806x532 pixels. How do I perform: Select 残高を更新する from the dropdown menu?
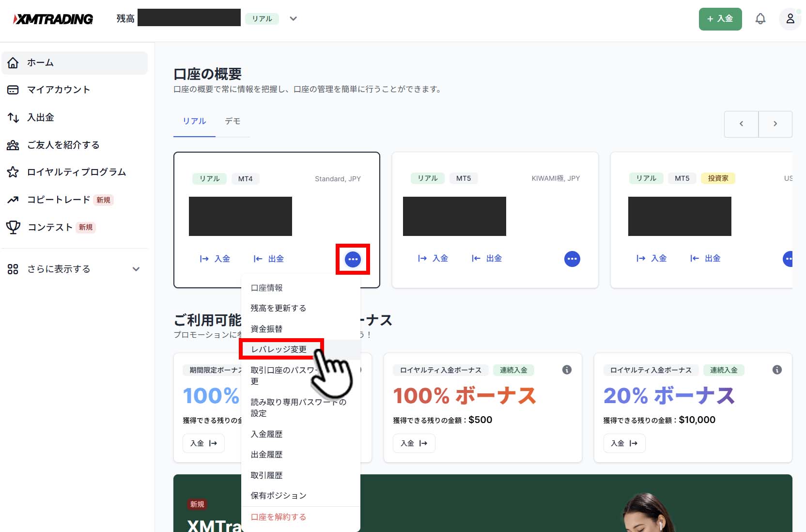pos(301,308)
